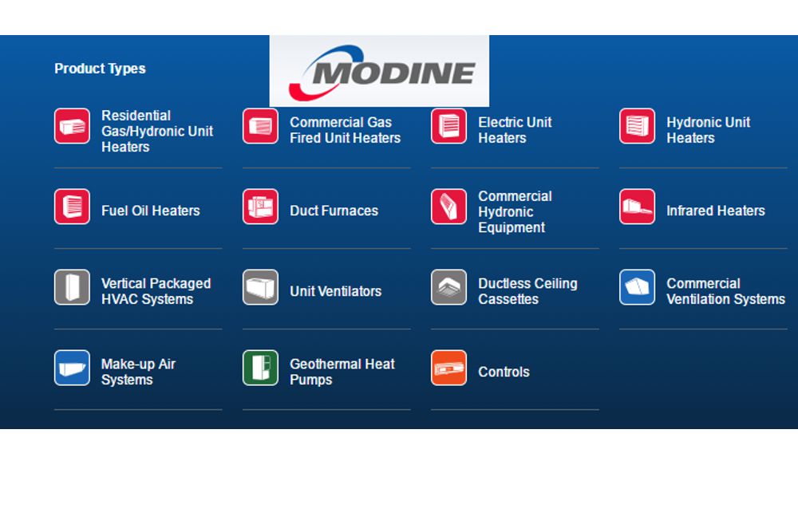Image resolution: width=798 pixels, height=532 pixels.
Task: Open the Commercial Ventilation Systems icon
Action: click(x=637, y=287)
